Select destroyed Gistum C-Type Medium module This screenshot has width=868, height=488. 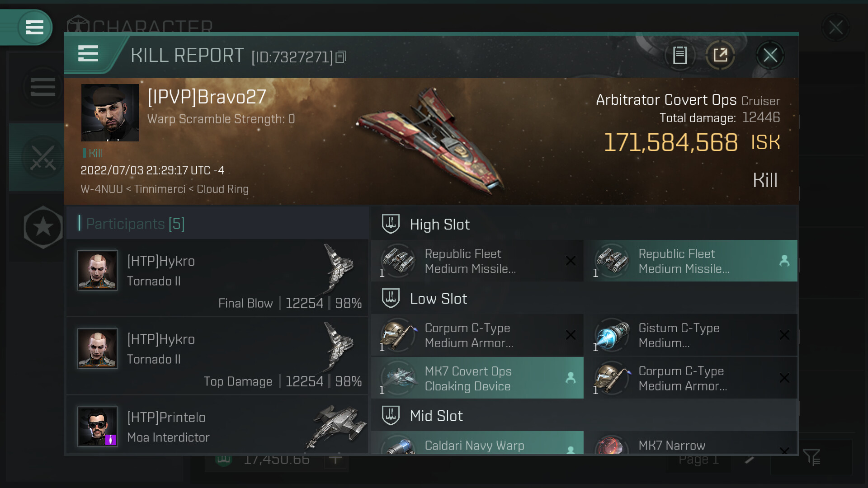pyautogui.click(x=690, y=335)
